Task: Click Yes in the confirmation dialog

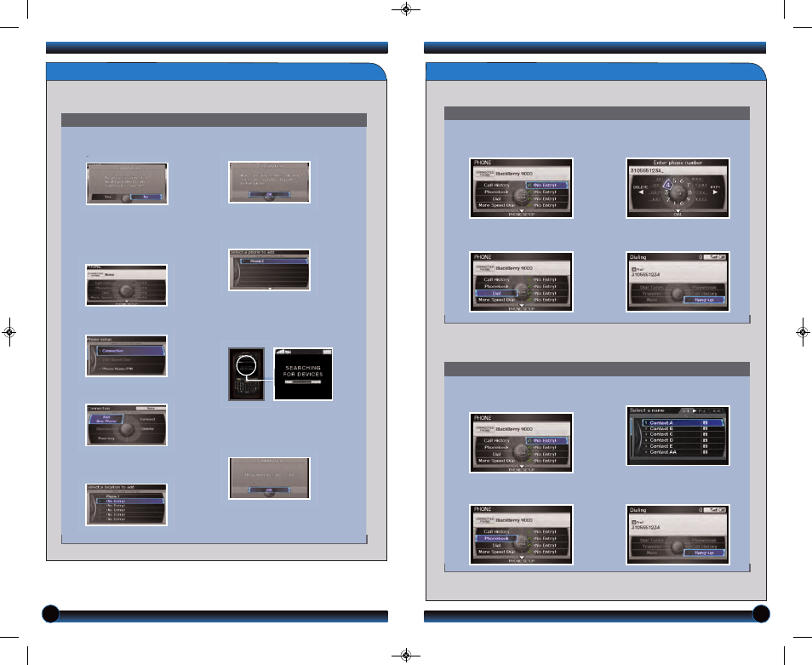Action: tap(108, 197)
